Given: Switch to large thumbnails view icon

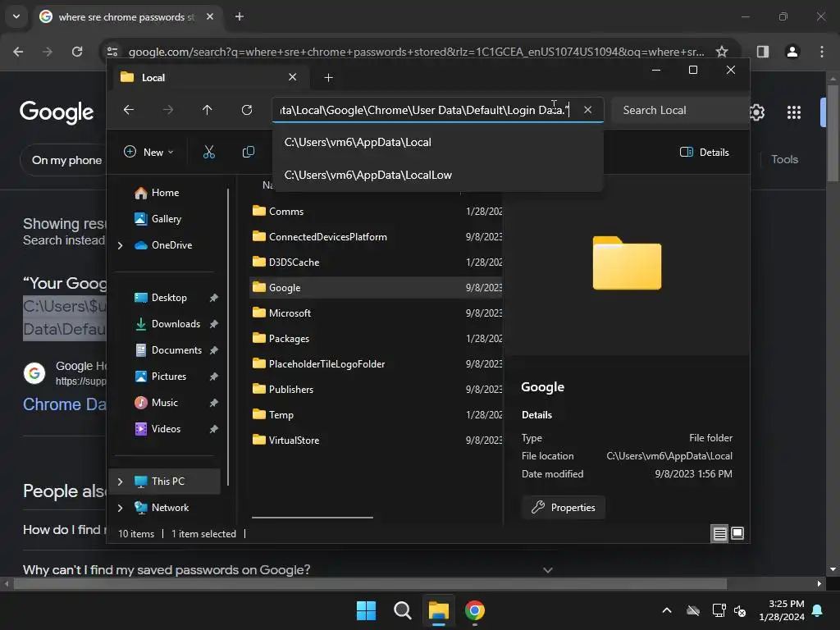Looking at the screenshot, I should 737,533.
